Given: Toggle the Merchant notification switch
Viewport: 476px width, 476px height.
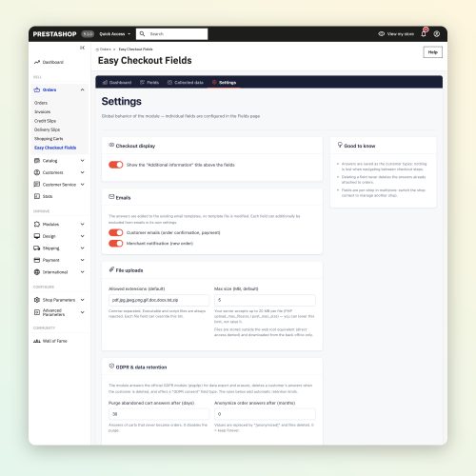Looking at the screenshot, I should (x=116, y=244).
